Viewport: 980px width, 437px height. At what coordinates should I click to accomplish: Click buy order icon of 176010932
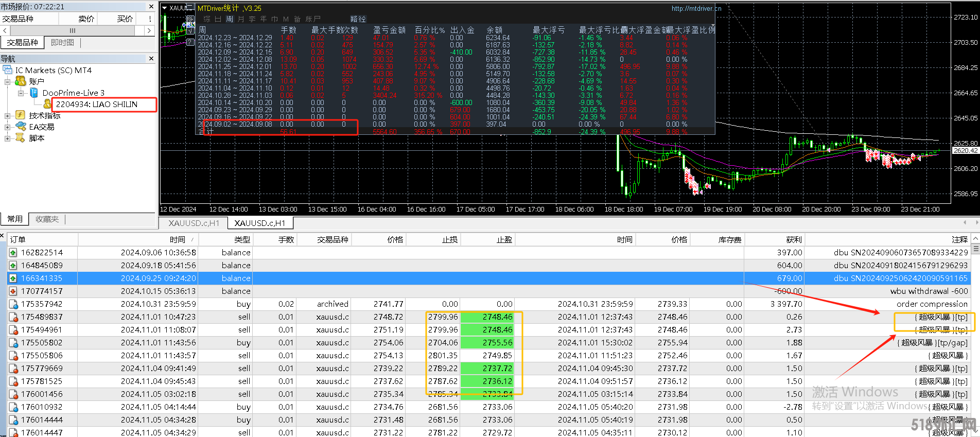13,407
